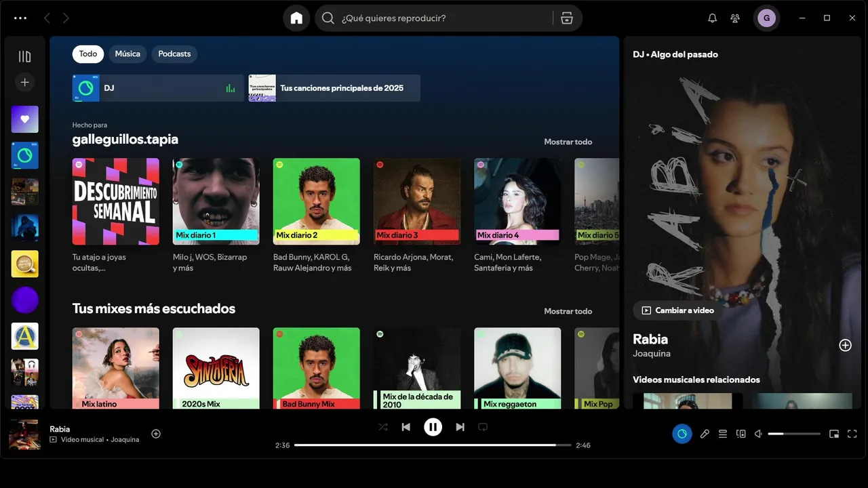Create a playlist with plus button
Screen dimensions: 868x488
tap(25, 82)
